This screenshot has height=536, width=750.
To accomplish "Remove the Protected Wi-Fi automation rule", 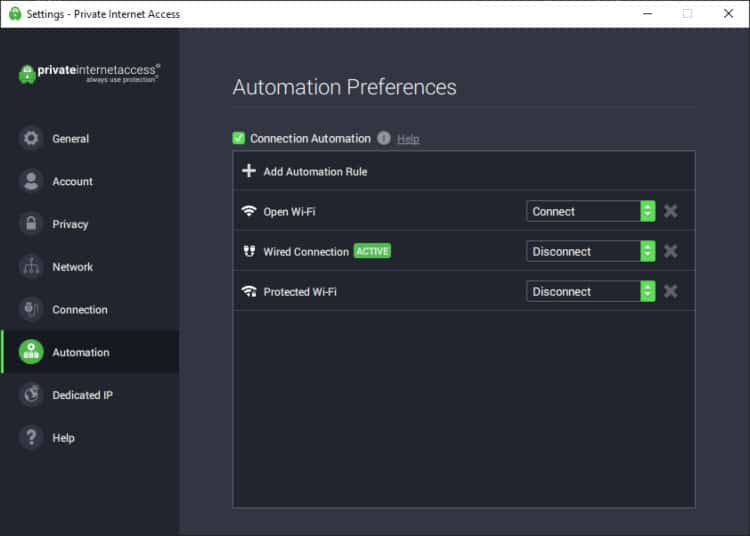I will coord(671,291).
